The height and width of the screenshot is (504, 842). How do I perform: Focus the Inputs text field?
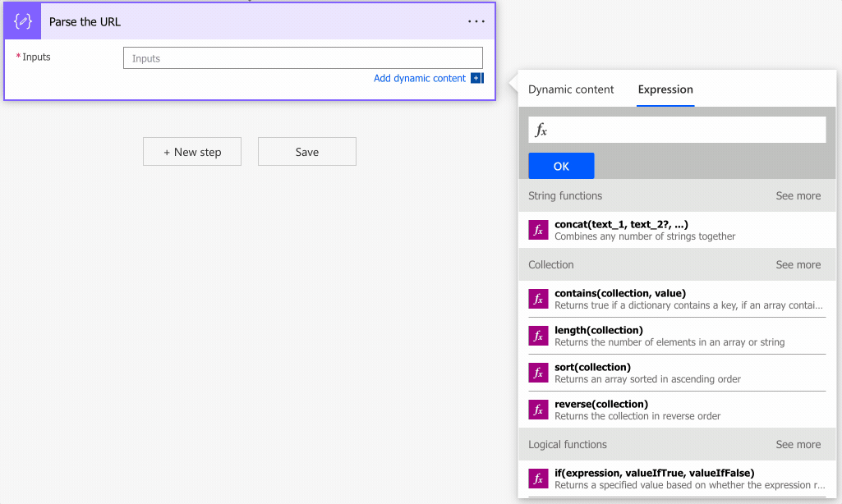point(302,58)
